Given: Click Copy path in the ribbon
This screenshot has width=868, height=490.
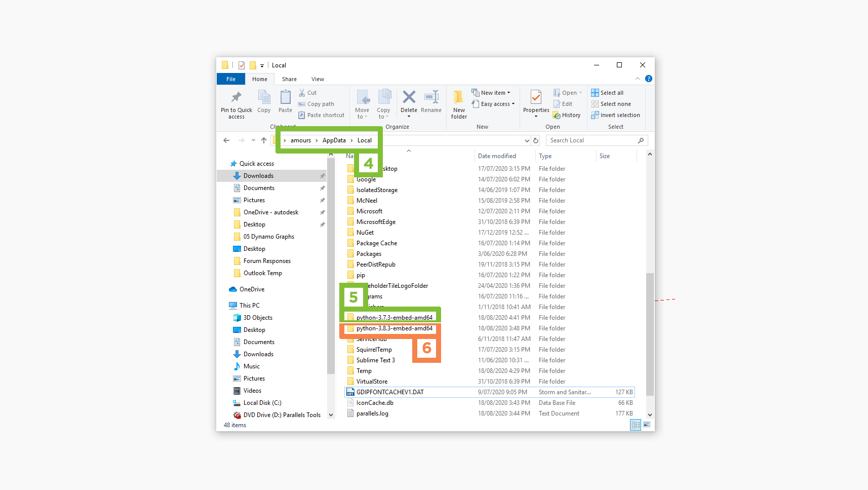Looking at the screenshot, I should point(316,104).
